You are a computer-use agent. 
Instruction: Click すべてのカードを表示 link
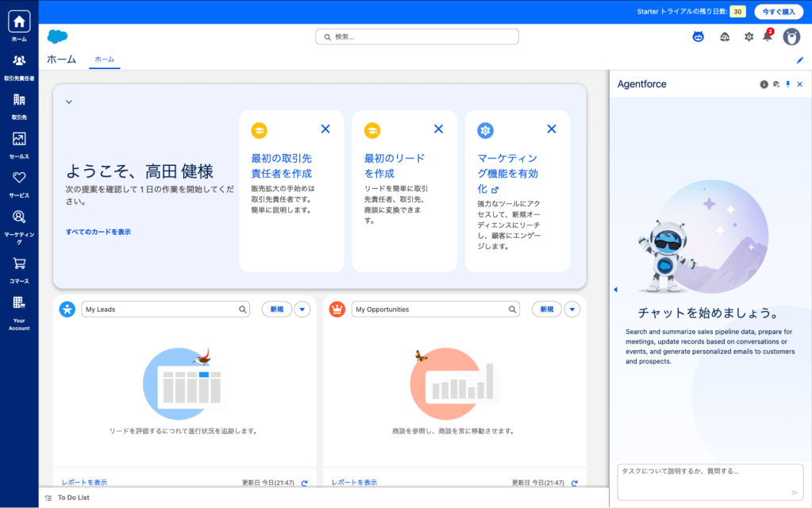point(98,232)
